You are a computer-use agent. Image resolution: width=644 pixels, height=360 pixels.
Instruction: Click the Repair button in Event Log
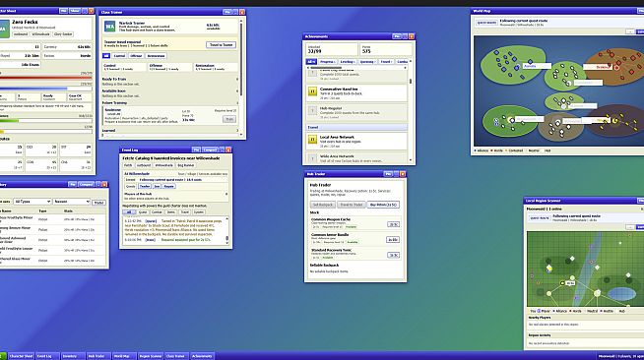coord(168,186)
